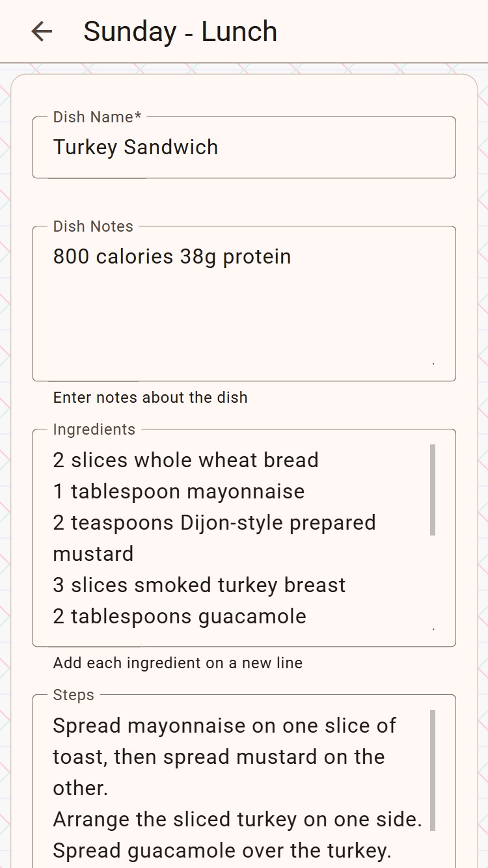Click "Arrange the sliced turkey" step line
488x868 pixels.
click(237, 820)
